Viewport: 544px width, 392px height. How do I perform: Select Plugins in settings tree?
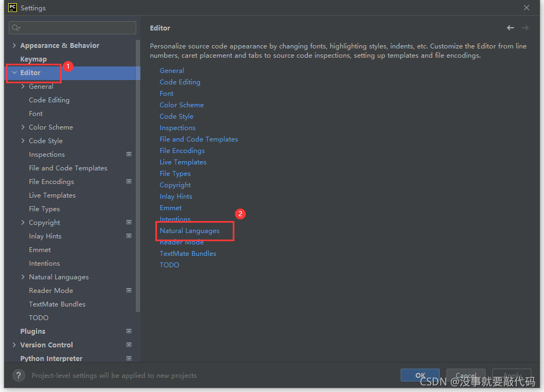pos(33,332)
